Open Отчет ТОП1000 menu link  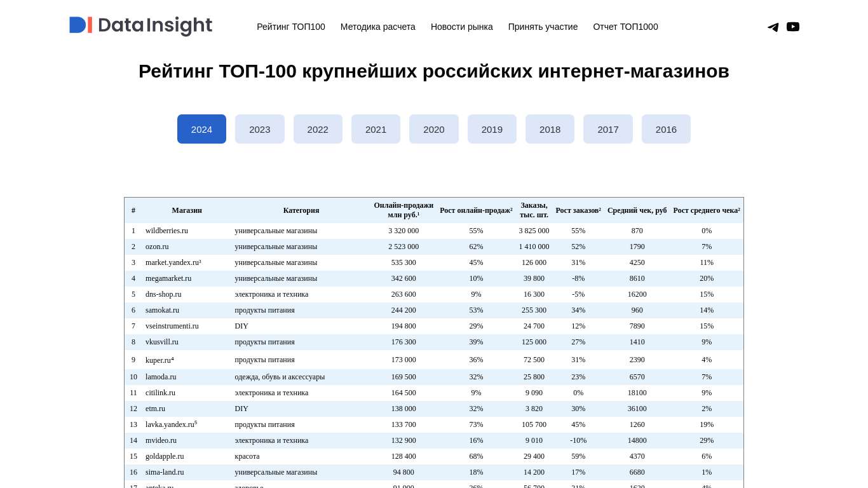tap(625, 27)
